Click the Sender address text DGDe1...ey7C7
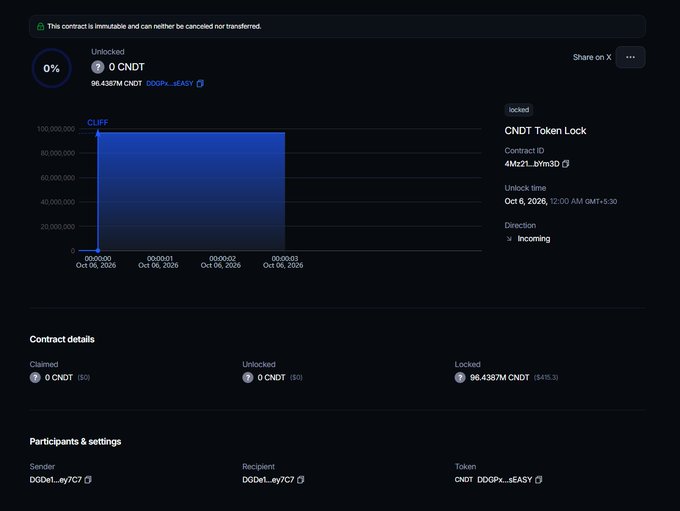The width and height of the screenshot is (680, 511). tap(56, 480)
